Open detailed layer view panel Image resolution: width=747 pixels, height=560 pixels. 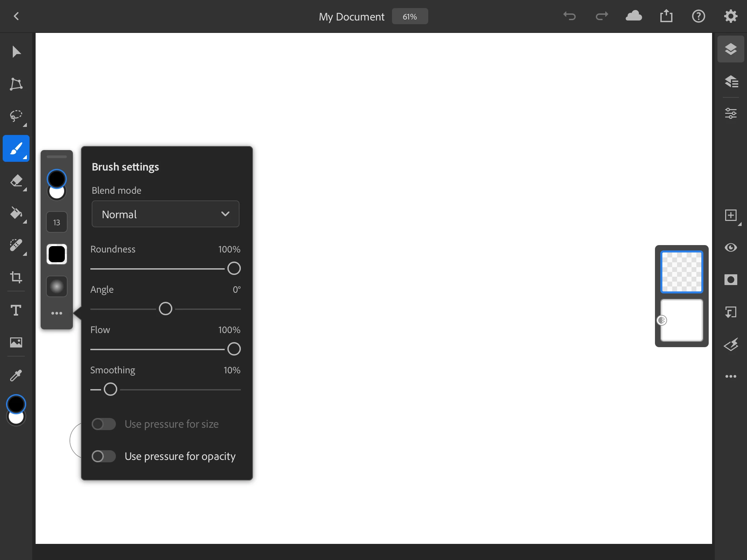tap(731, 81)
